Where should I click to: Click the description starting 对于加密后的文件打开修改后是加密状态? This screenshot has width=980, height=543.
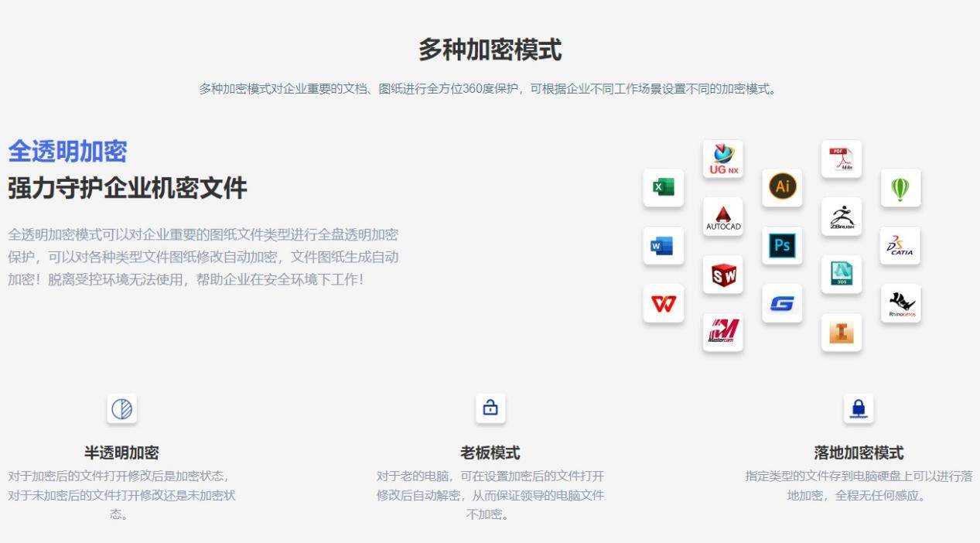121,495
